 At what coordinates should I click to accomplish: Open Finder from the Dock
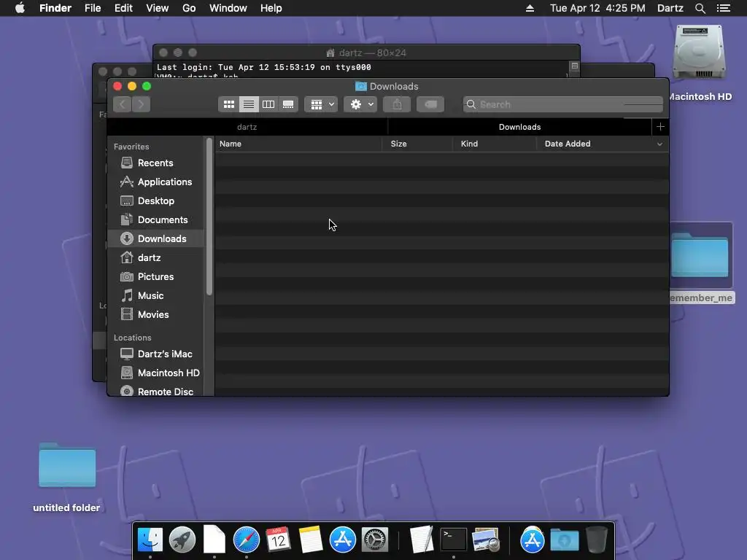[x=150, y=540]
